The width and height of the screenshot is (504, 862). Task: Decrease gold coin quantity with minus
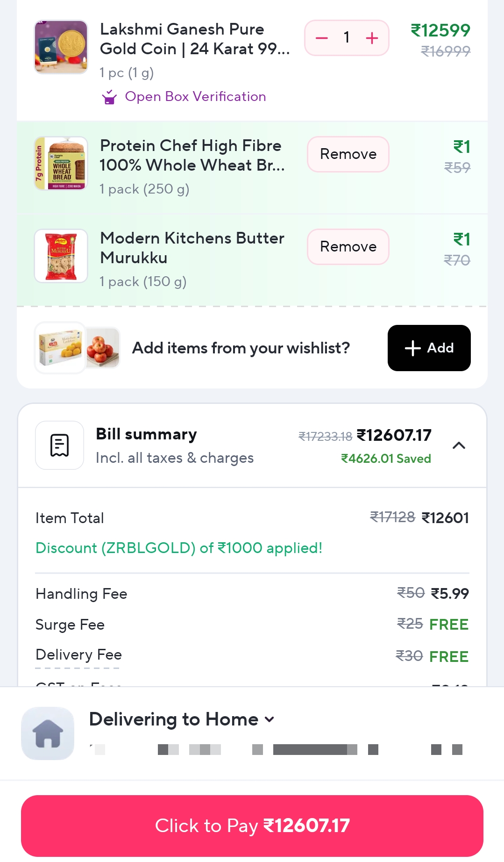click(322, 38)
